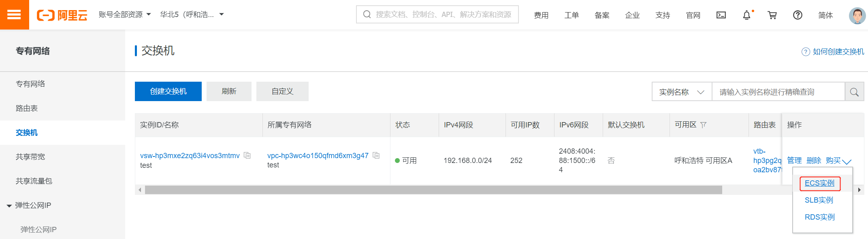868x239 pixels.
Task: Select SLB实例 from purchase menu
Action: coord(819,200)
